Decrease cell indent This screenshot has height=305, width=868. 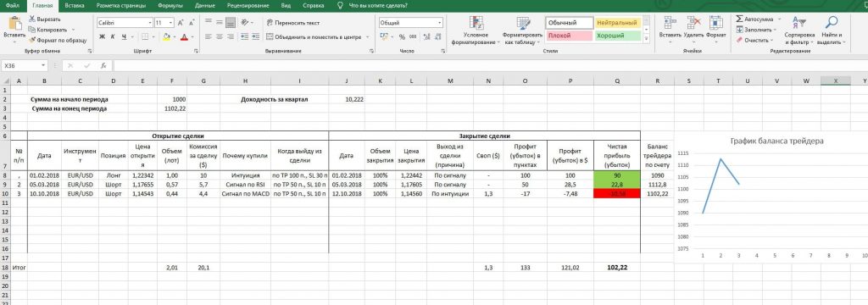[x=244, y=37]
